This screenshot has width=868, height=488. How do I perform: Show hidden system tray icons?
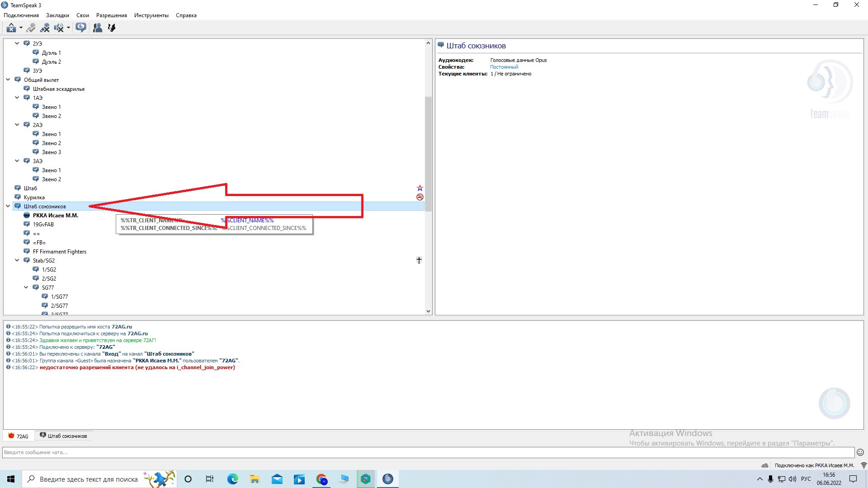tap(759, 479)
